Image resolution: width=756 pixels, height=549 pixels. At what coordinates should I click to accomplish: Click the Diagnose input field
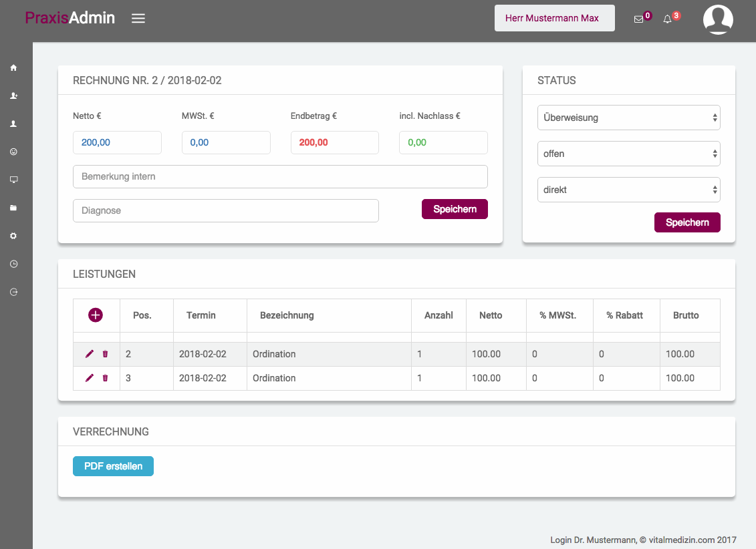coord(226,211)
